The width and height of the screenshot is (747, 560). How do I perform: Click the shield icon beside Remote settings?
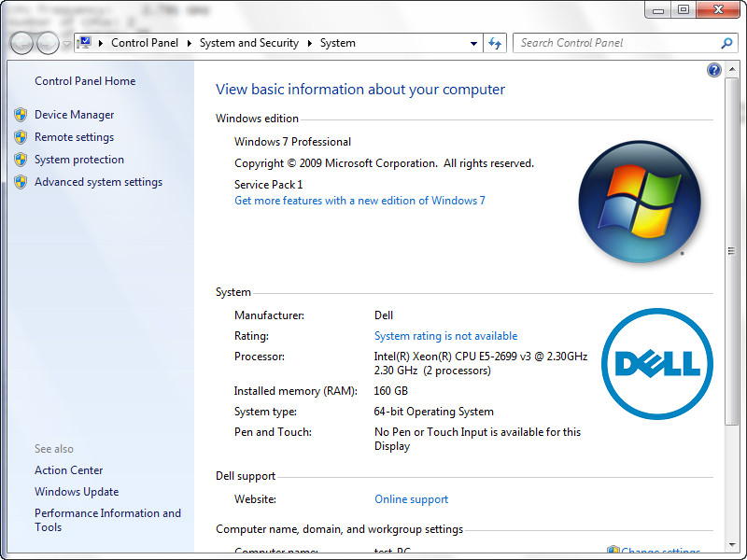point(21,137)
